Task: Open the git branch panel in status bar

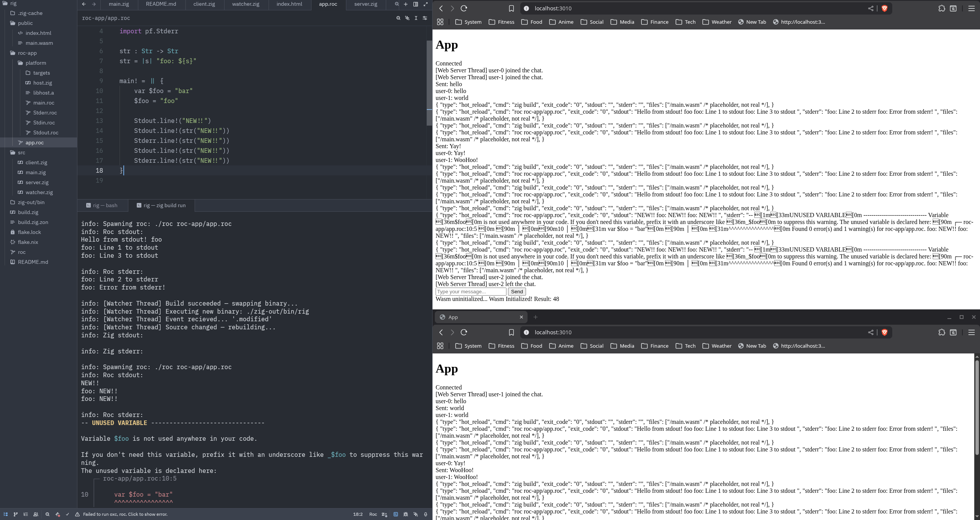Action: coord(16,514)
